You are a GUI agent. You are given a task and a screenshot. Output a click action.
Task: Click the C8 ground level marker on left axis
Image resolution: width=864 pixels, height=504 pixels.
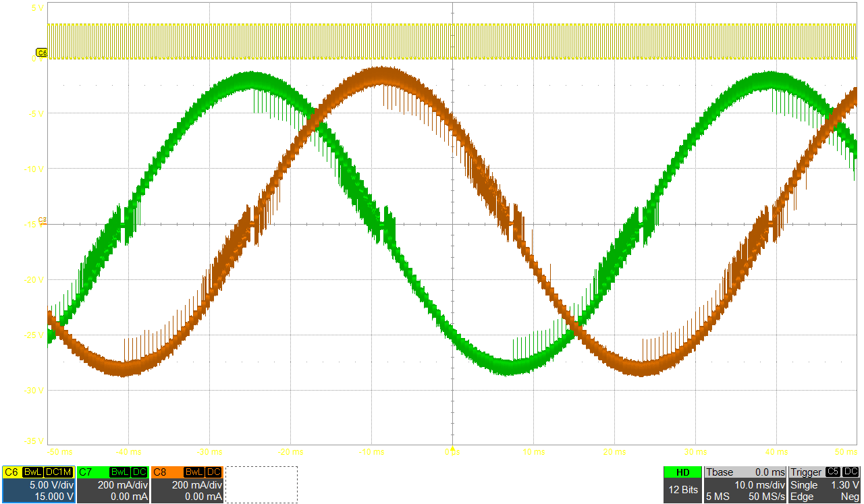pos(43,220)
